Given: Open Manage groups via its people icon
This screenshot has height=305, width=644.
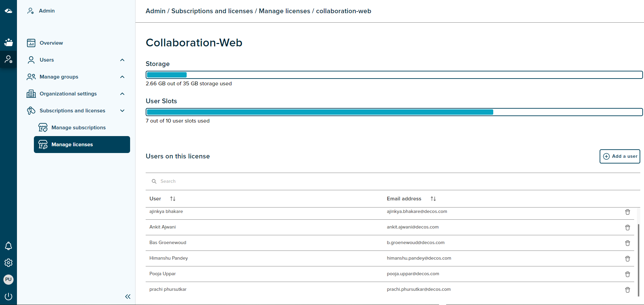Looking at the screenshot, I should pos(31,77).
